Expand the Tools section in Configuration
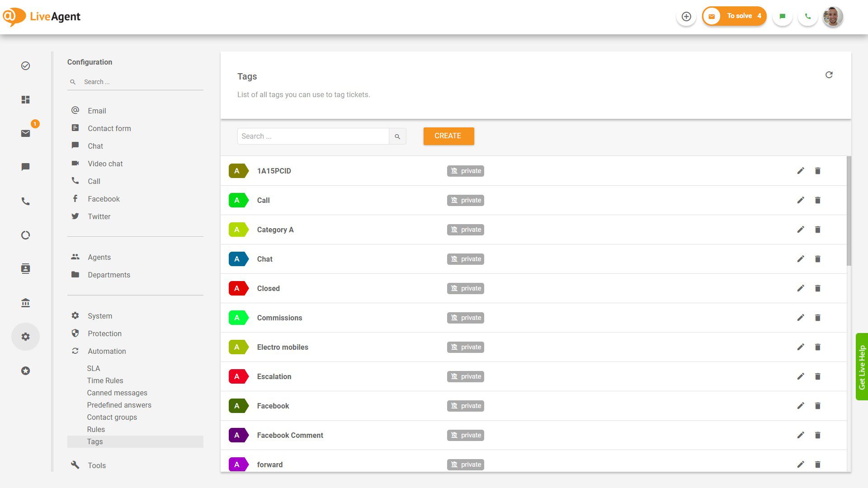 (97, 465)
